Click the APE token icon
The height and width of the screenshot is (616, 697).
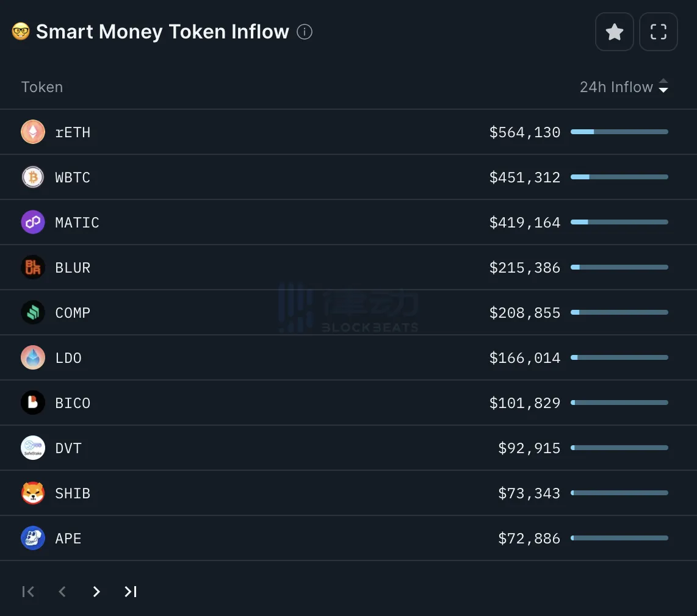tap(33, 538)
